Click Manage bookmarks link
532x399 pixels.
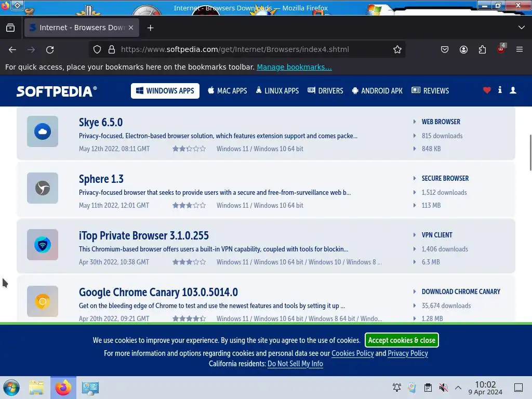[294, 67]
